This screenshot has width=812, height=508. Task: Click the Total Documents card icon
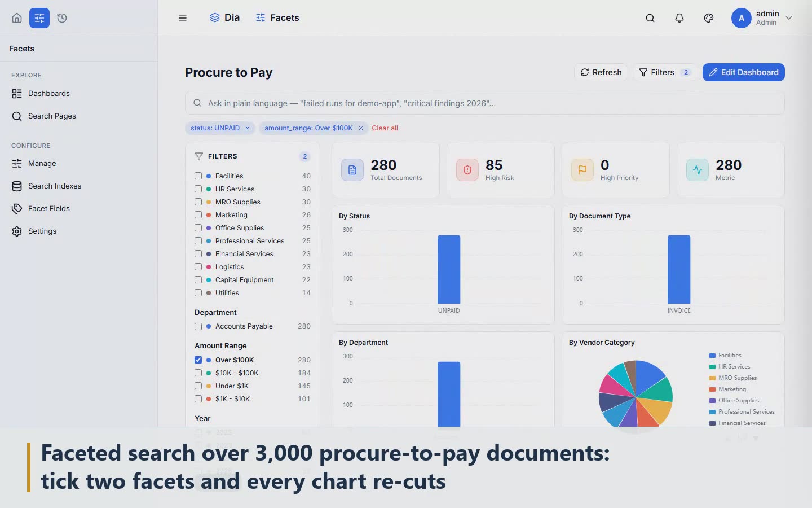352,170
